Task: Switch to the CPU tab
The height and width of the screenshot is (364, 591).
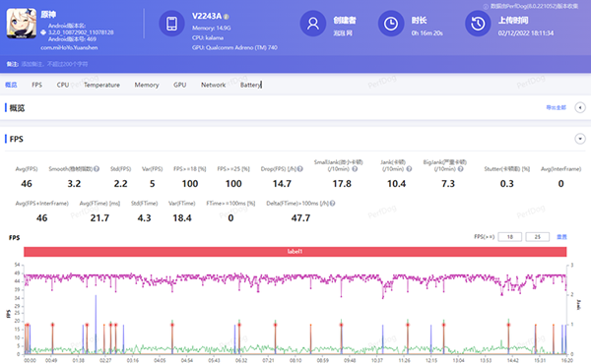Action: coord(63,85)
